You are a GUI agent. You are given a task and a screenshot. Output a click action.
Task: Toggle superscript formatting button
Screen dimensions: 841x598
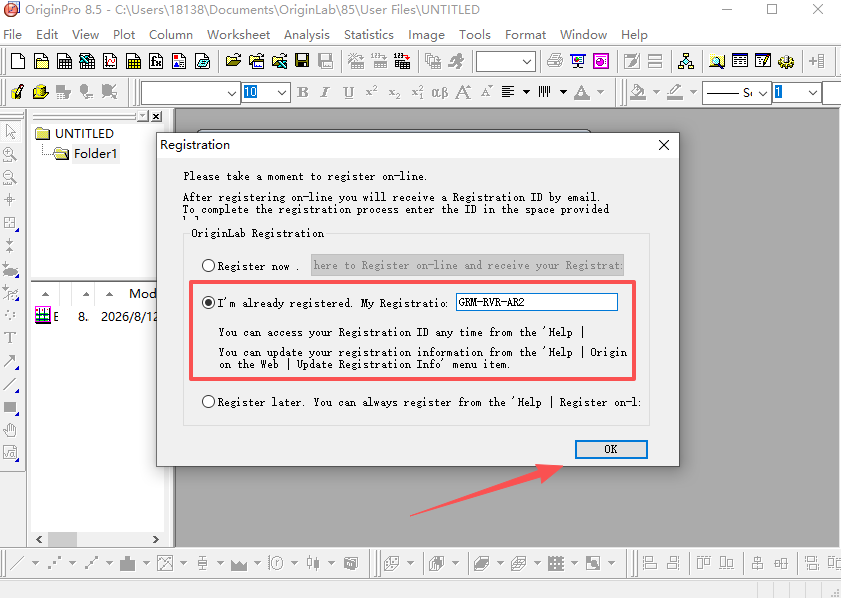371,92
